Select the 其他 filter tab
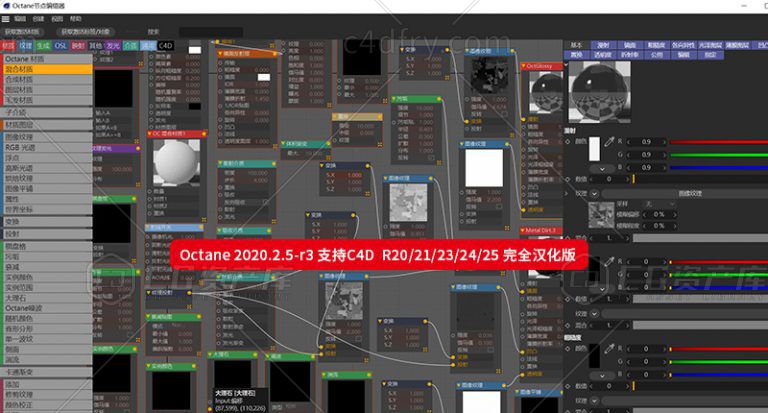The height and width of the screenshot is (413, 768). (x=96, y=46)
